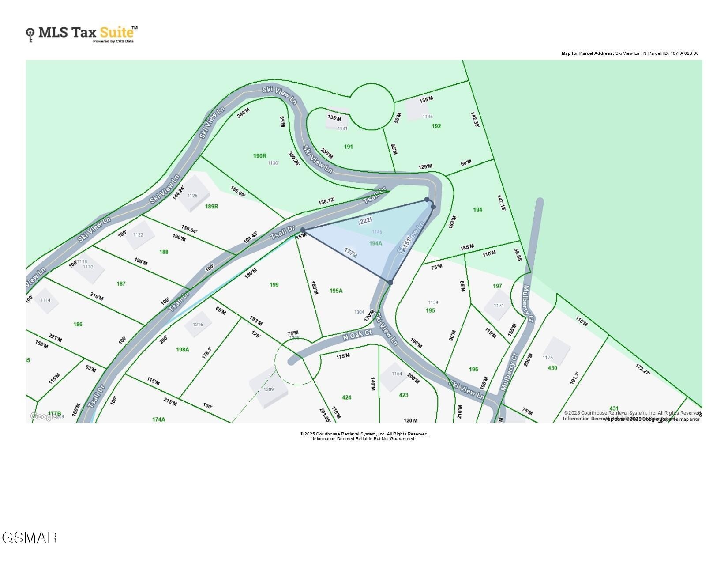Click the building labeled 1122
Screen dimensions: 728x563
(139, 235)
